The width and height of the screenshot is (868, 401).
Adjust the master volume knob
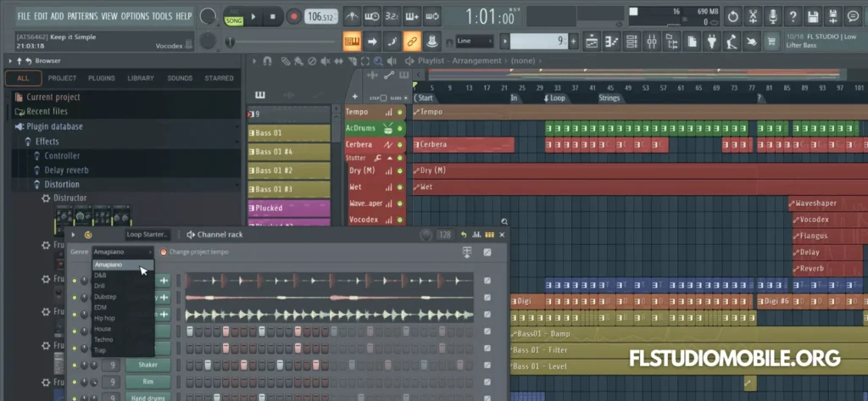pyautogui.click(x=208, y=17)
